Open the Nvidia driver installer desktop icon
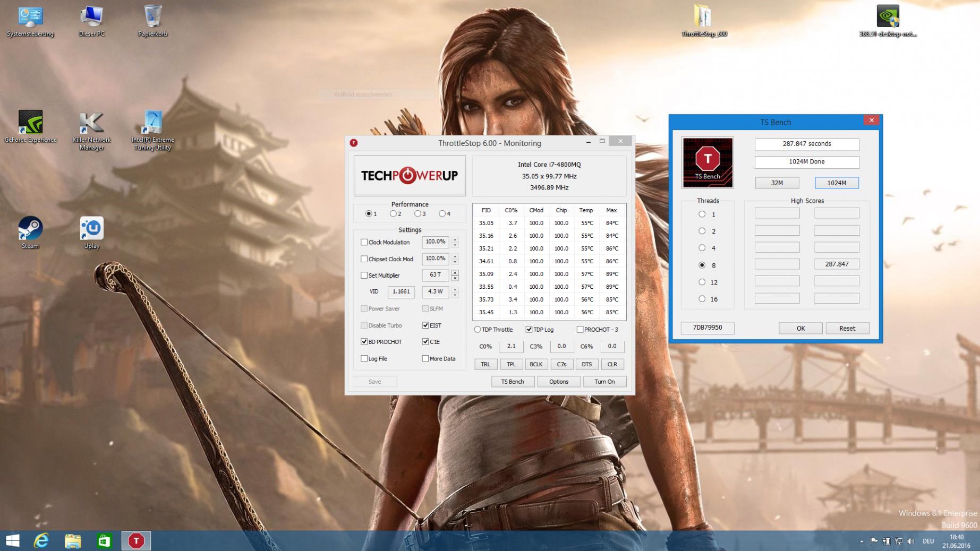This screenshot has height=551, width=980. (888, 21)
